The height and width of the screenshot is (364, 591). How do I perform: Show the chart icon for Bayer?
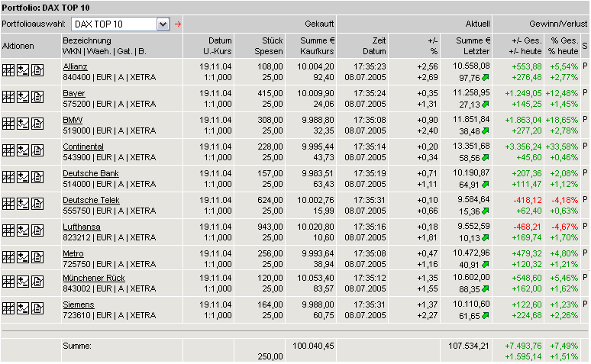22,99
